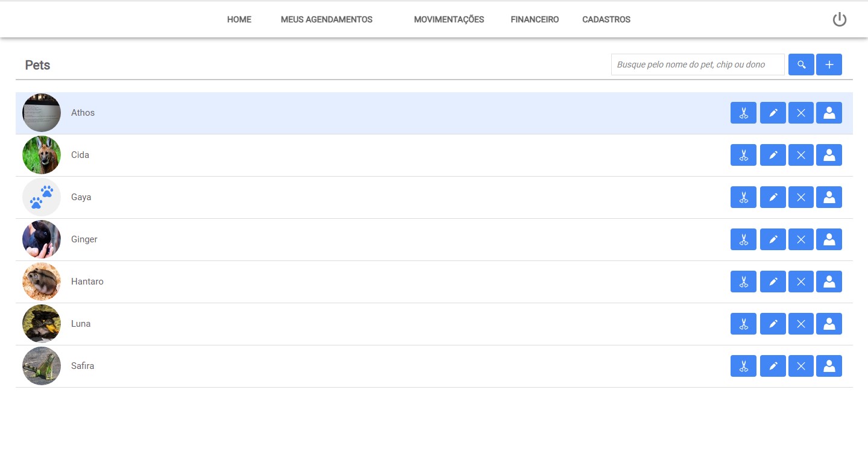Image resolution: width=868 pixels, height=466 pixels.
Task: Click the magnifier search button
Action: click(801, 65)
